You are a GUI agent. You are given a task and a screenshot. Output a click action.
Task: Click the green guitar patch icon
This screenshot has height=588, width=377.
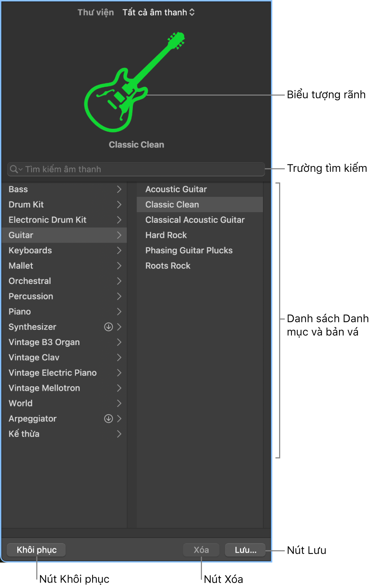coord(131,85)
